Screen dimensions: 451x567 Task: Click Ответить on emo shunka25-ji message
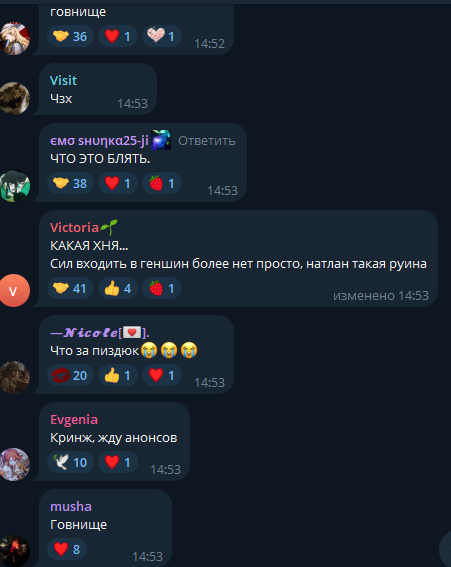(x=207, y=141)
